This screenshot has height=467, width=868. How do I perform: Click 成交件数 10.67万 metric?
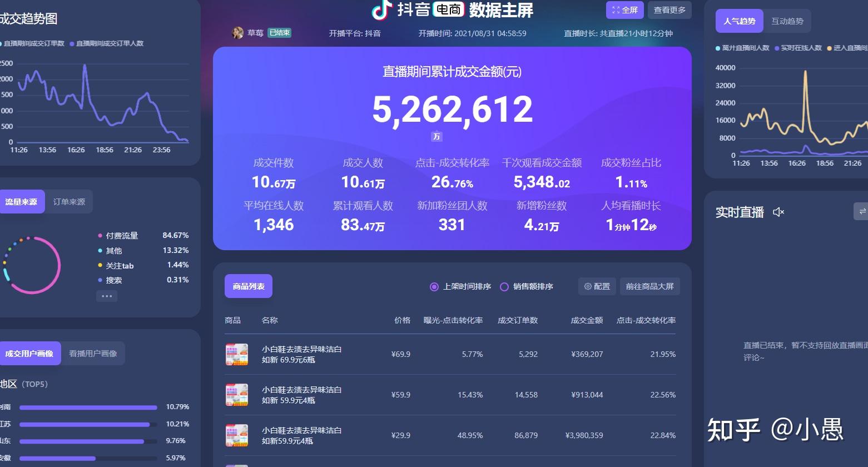pos(274,173)
